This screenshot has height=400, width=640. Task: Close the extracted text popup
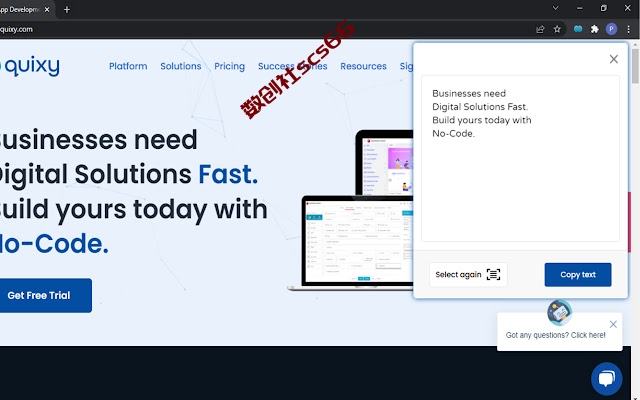[613, 59]
